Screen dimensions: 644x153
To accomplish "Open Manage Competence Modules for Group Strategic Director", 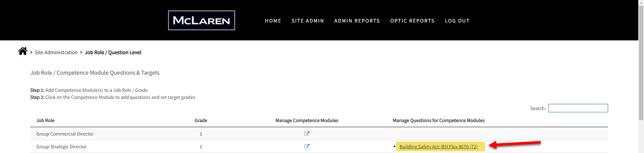I will click(307, 146).
